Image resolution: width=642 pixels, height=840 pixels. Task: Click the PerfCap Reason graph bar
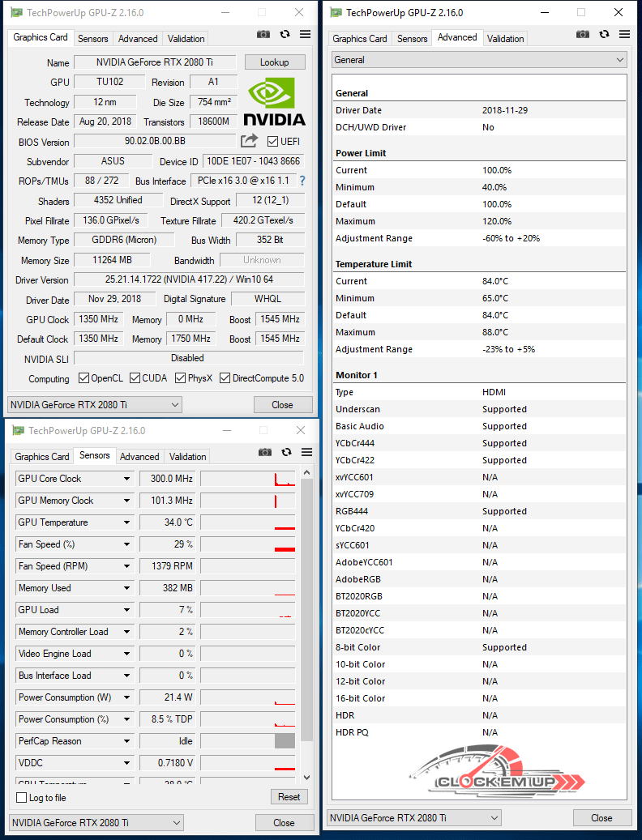click(285, 741)
